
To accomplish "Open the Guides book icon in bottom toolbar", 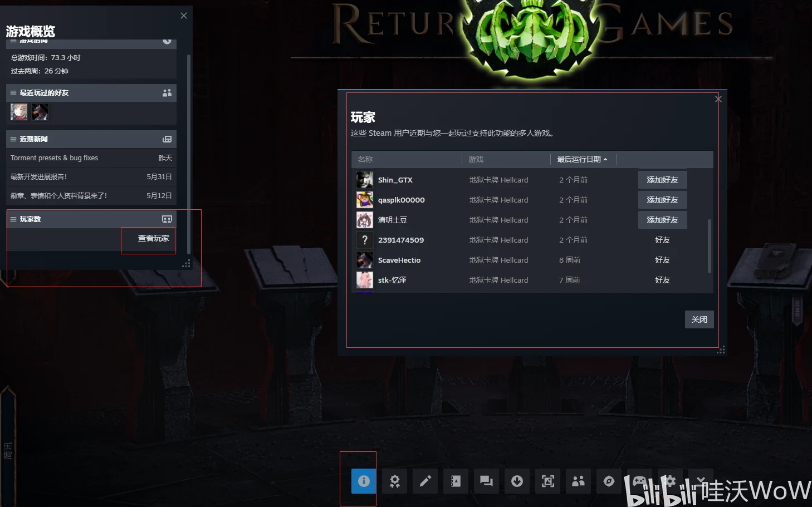I will point(456,481).
